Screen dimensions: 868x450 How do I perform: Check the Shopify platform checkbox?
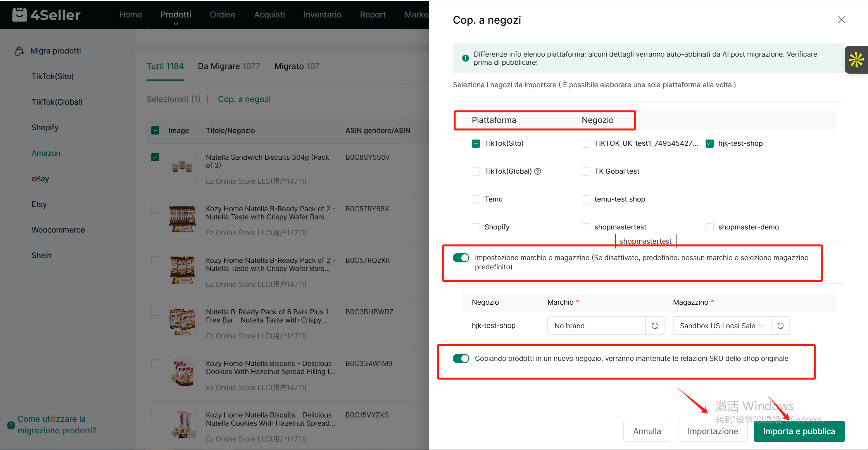[x=476, y=227]
